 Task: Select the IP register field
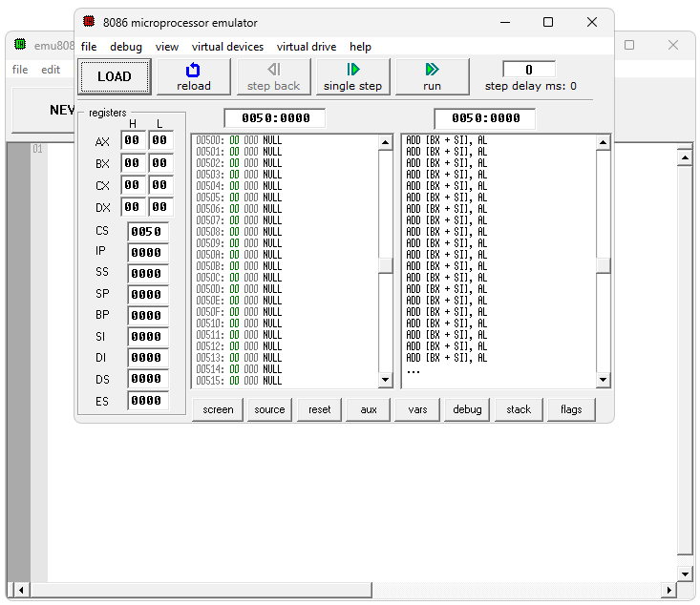click(148, 253)
